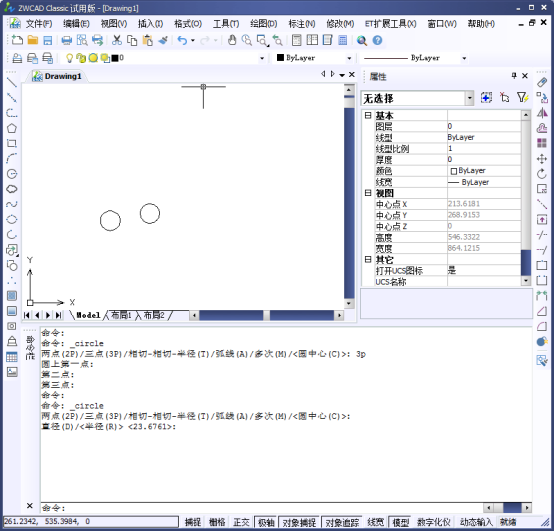Select the Rectangle drawing tool

point(12,143)
